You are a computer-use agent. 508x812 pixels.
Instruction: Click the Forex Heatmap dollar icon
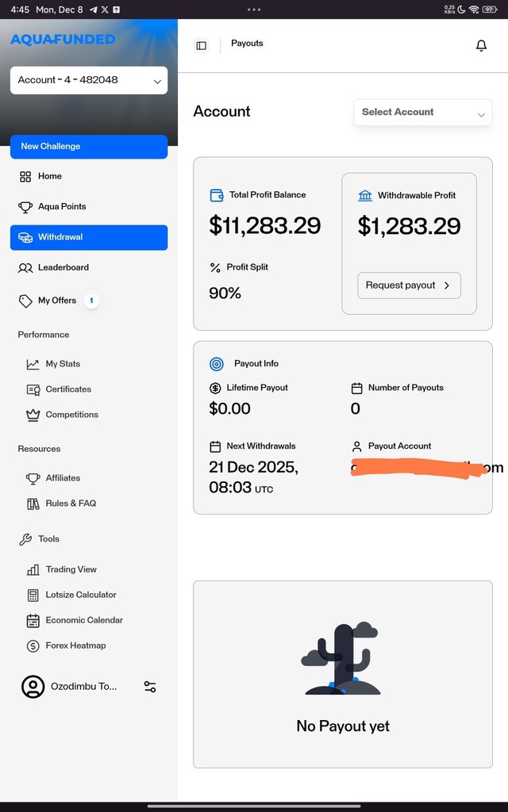pos(33,645)
